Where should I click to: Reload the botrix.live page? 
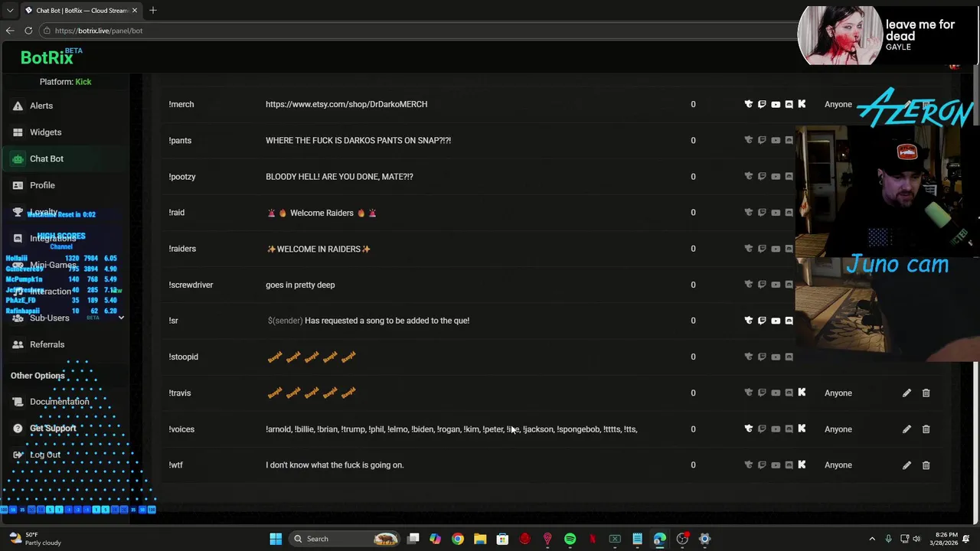pyautogui.click(x=28, y=31)
